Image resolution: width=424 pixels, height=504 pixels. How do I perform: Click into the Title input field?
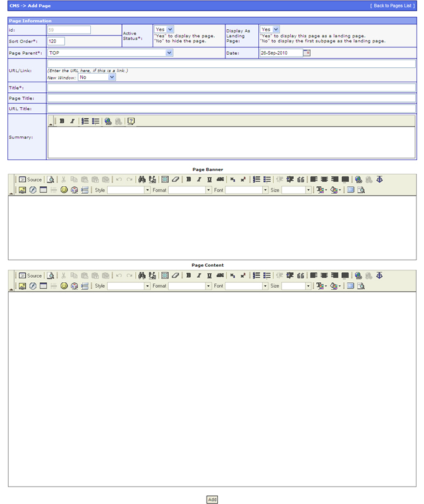pos(231,88)
